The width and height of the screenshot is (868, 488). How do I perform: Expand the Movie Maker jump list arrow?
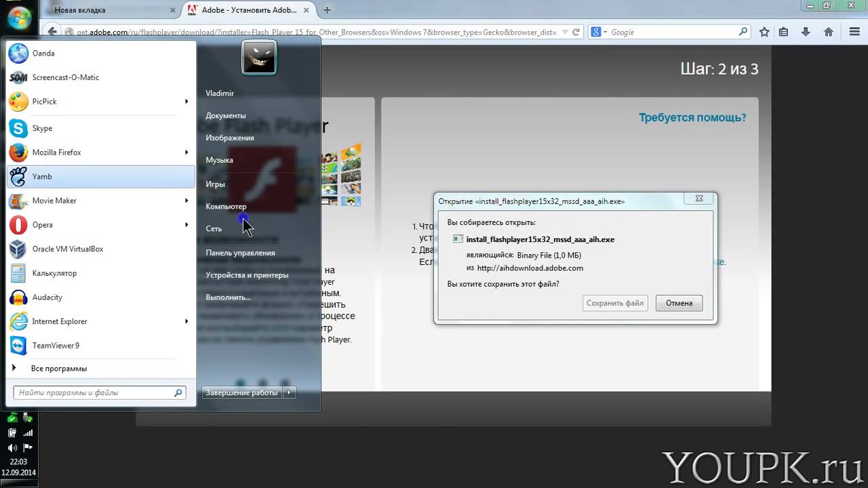[186, 201]
